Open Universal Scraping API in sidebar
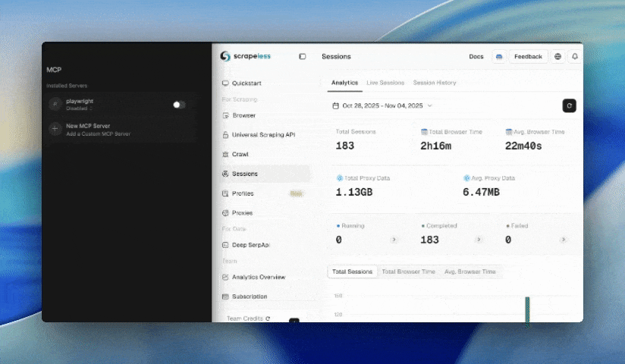The image size is (625, 364). click(263, 135)
